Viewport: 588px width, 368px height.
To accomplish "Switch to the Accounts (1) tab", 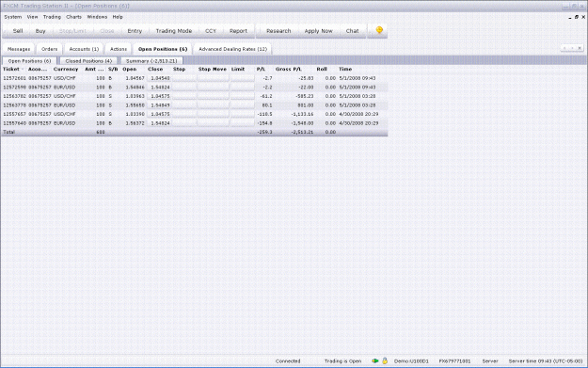I will click(84, 49).
